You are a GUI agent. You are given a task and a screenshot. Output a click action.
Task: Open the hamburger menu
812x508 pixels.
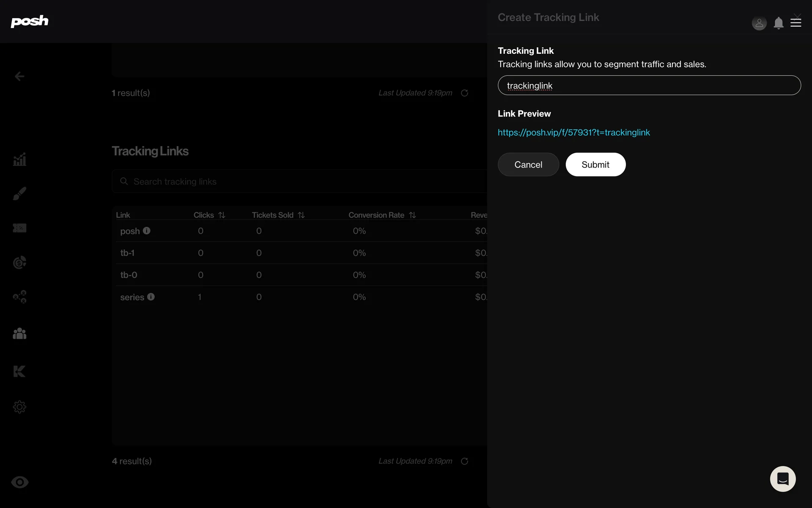[x=796, y=23]
